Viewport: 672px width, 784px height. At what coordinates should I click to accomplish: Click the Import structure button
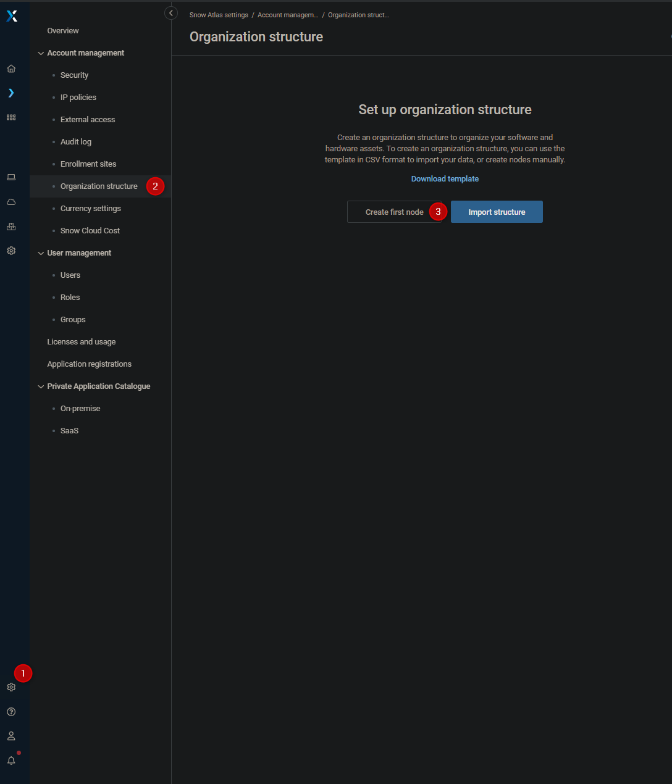[x=497, y=212]
